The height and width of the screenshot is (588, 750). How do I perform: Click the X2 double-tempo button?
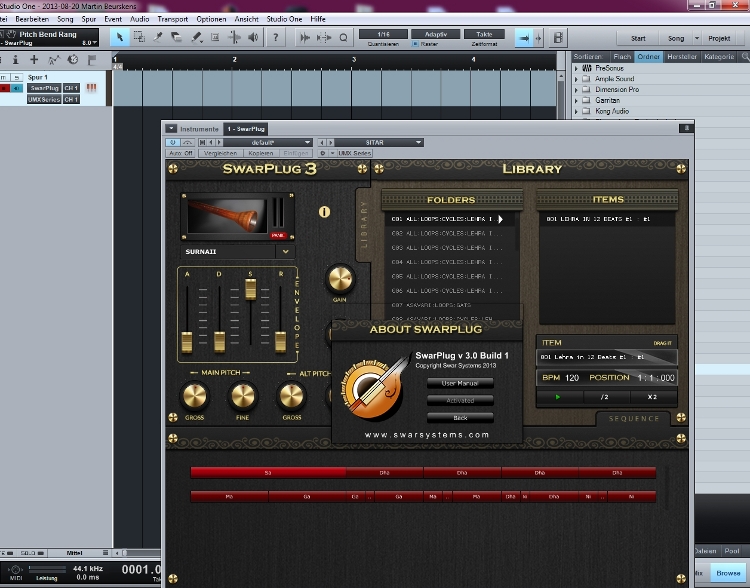point(652,397)
